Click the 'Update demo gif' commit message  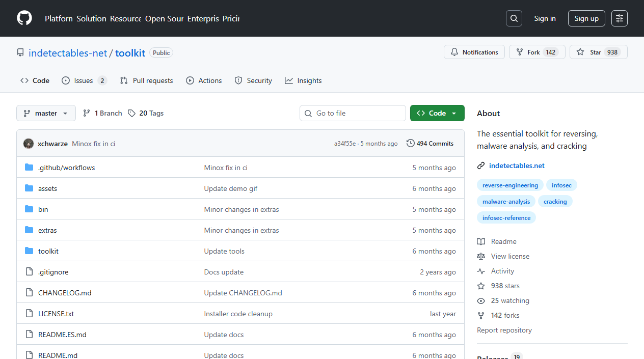point(231,188)
